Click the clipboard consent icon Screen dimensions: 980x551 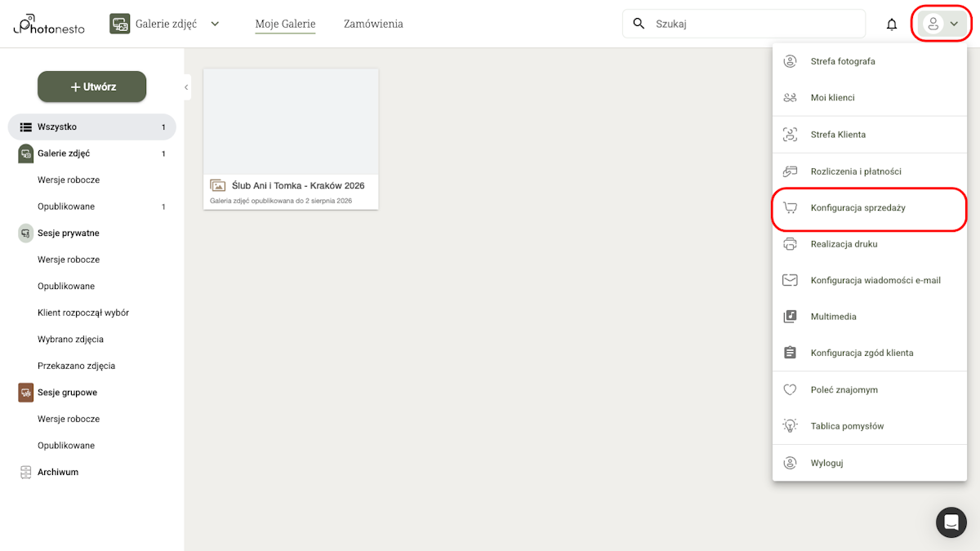click(790, 353)
